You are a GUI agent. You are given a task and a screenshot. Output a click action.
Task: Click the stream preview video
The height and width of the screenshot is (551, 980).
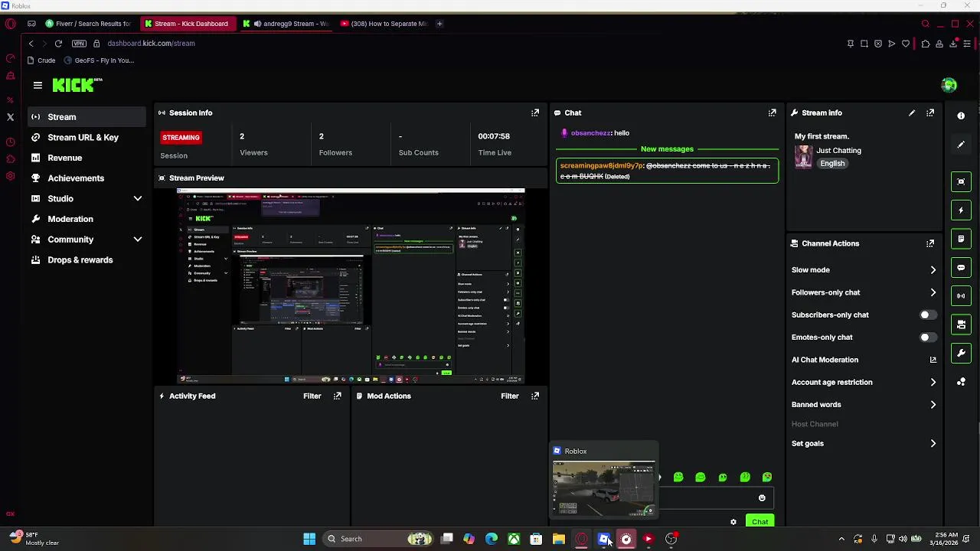click(x=351, y=285)
